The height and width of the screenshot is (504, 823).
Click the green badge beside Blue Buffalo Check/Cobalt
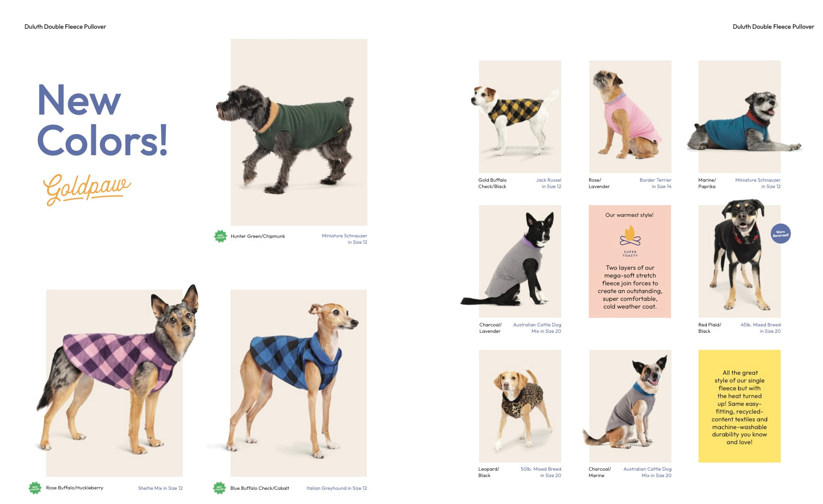[x=220, y=488]
